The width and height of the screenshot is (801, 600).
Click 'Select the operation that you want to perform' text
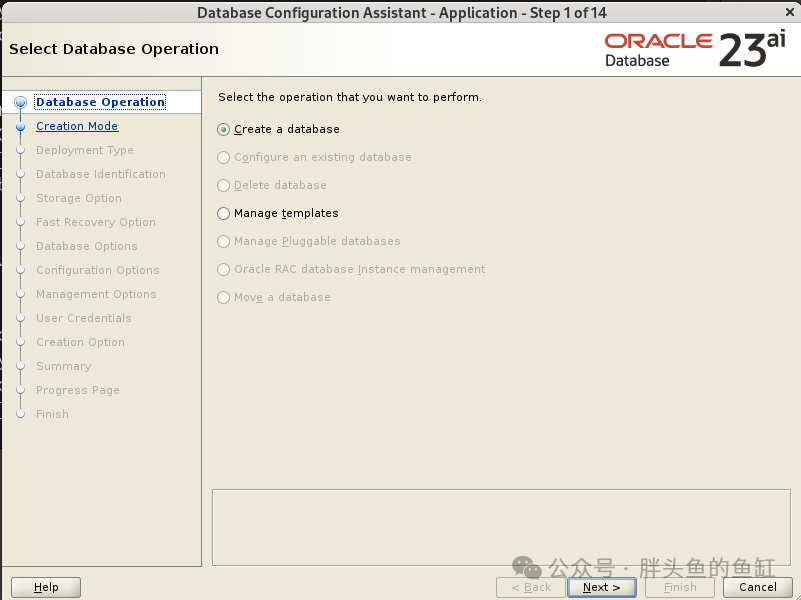click(350, 97)
